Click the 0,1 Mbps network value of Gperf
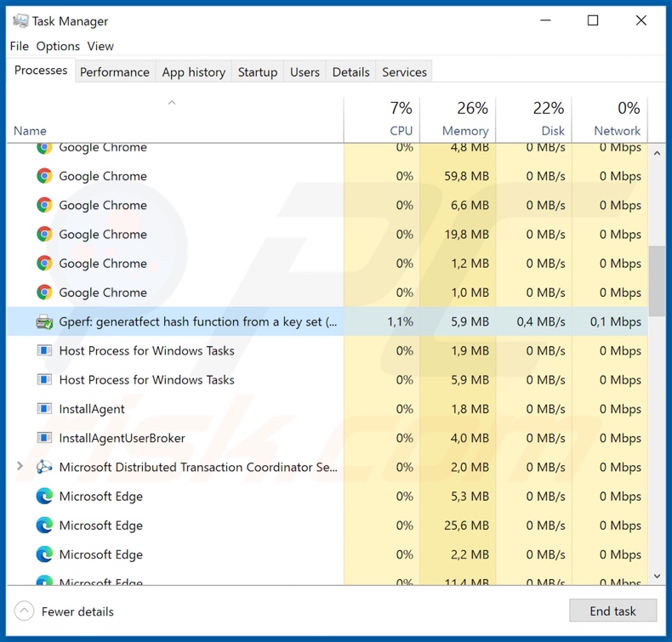 pyautogui.click(x=615, y=321)
